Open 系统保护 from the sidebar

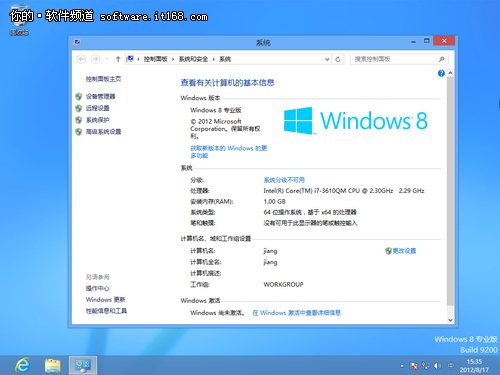click(97, 120)
